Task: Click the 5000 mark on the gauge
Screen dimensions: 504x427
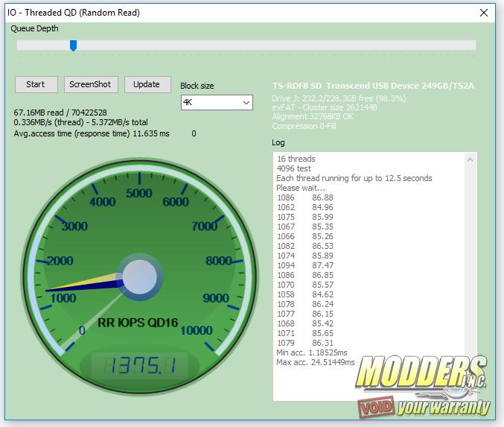Action: coord(139,193)
